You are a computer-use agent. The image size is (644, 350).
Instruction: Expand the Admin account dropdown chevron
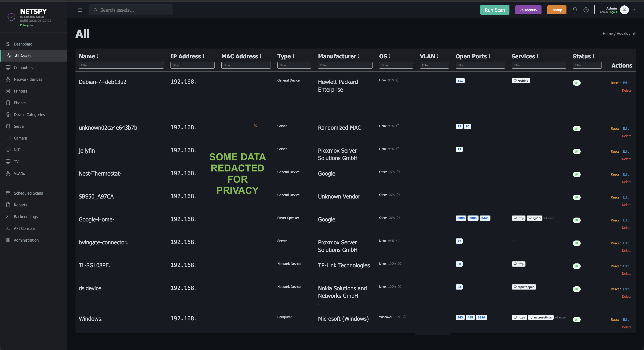pos(634,10)
